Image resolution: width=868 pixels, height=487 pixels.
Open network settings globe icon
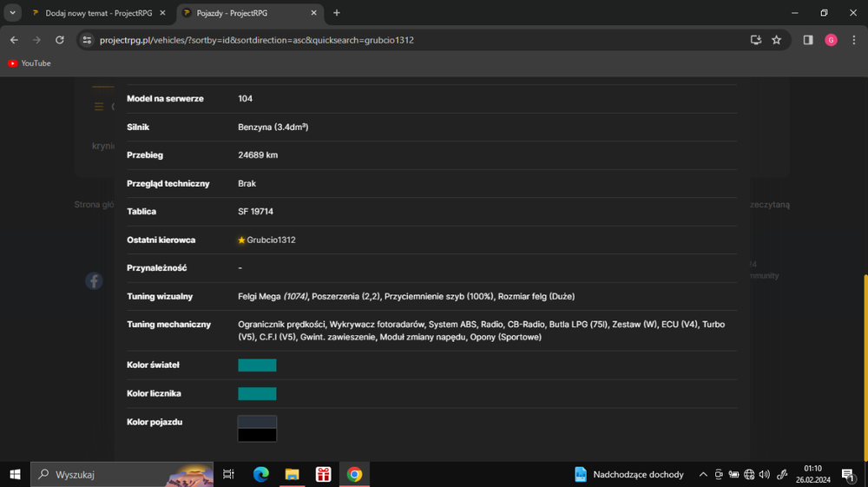point(749,474)
